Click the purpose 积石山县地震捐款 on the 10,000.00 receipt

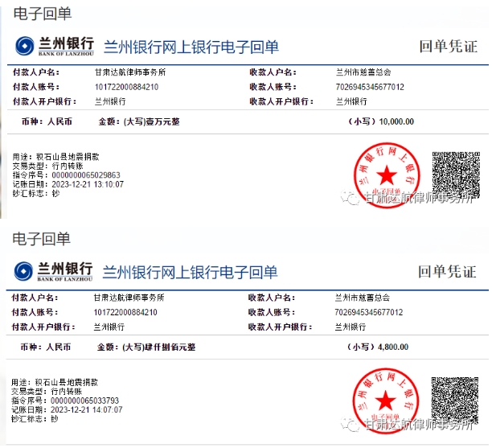[68, 157]
